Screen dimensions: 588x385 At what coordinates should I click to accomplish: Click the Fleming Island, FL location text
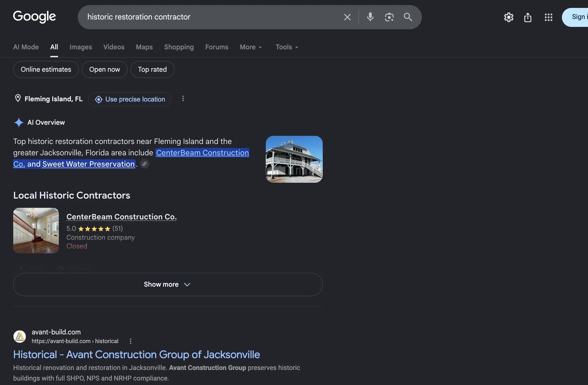[x=54, y=99]
